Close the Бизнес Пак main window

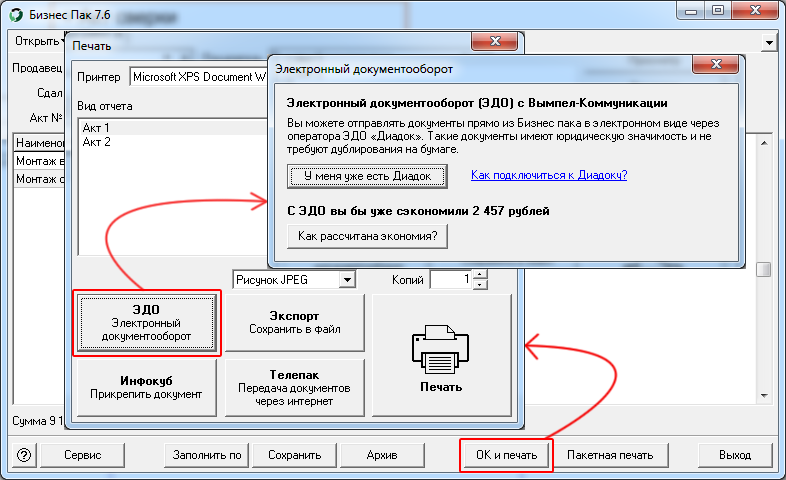(x=756, y=11)
